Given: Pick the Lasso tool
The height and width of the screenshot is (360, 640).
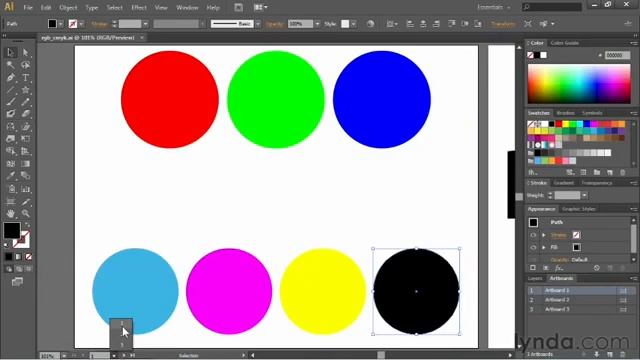Looking at the screenshot, I should (25, 65).
